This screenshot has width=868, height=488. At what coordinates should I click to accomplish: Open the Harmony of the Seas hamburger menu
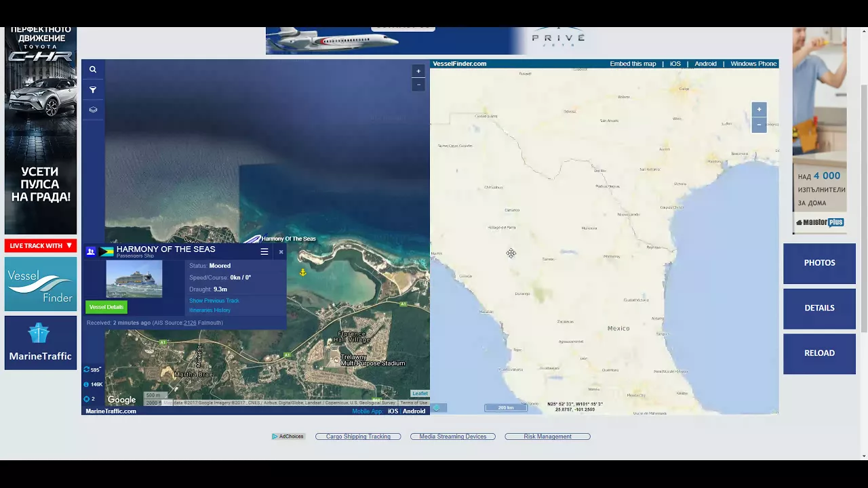point(264,251)
